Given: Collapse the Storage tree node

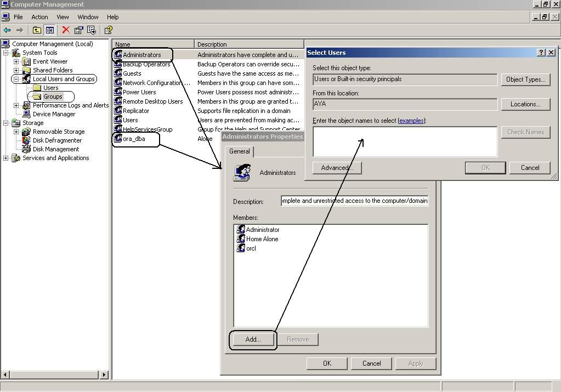Looking at the screenshot, I should click(x=6, y=123).
